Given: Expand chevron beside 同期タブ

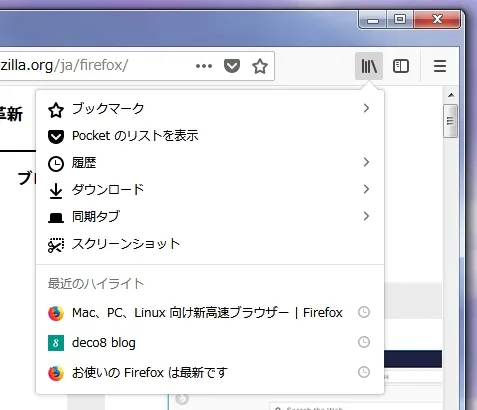Looking at the screenshot, I should (x=366, y=216).
